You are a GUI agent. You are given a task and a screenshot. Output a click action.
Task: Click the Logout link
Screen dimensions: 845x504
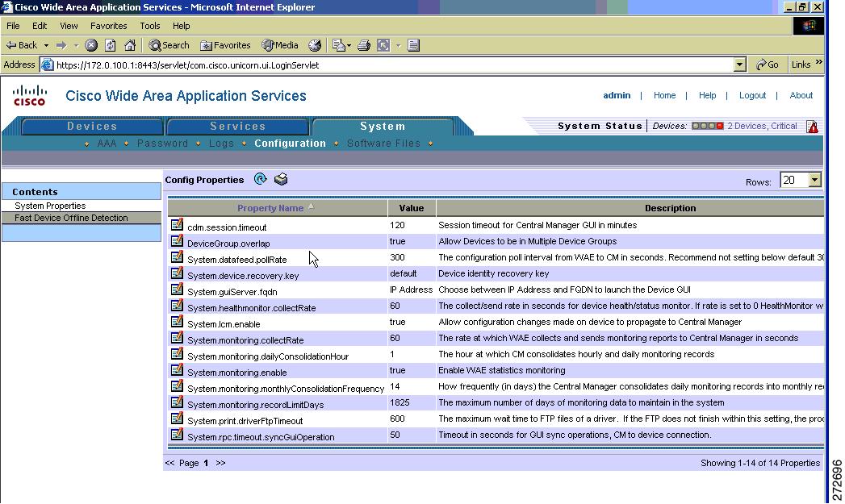click(x=752, y=95)
